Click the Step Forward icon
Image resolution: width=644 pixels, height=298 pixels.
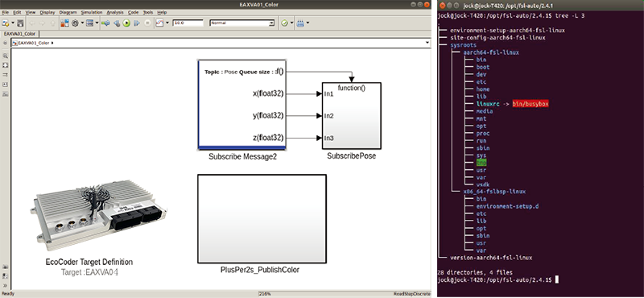pyautogui.click(x=137, y=23)
